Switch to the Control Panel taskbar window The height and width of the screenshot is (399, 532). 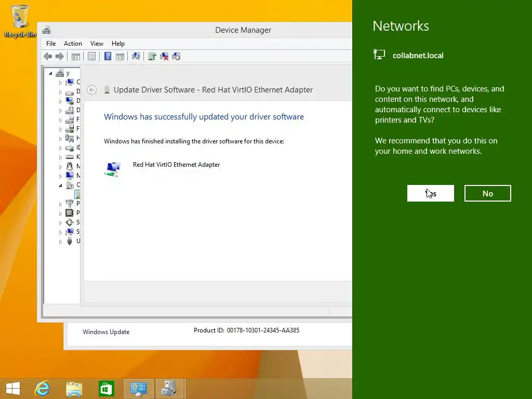click(x=138, y=389)
